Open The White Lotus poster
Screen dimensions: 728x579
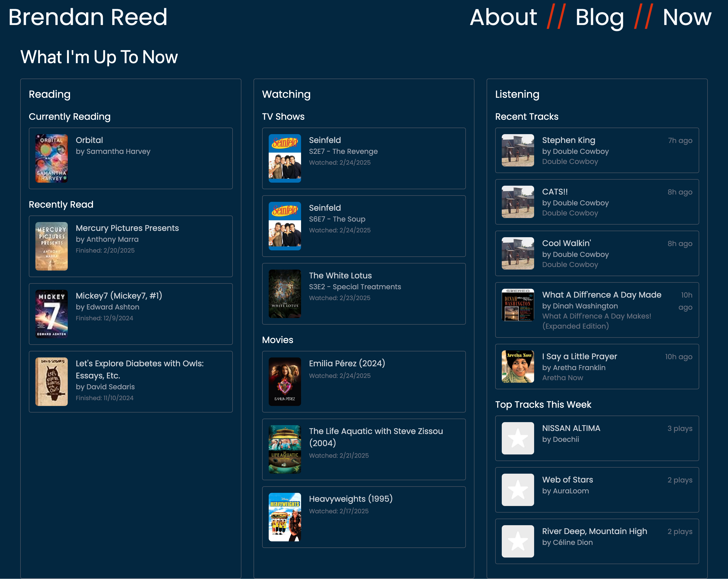click(x=285, y=294)
